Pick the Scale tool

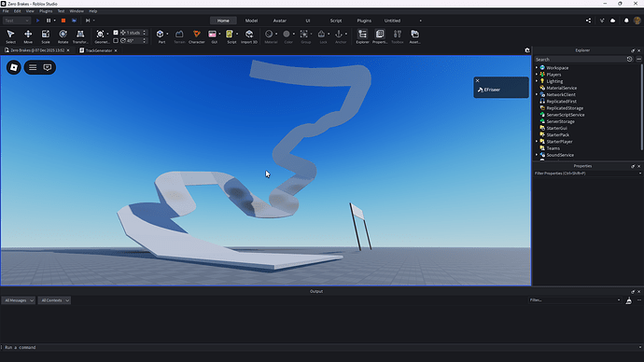pos(46,36)
